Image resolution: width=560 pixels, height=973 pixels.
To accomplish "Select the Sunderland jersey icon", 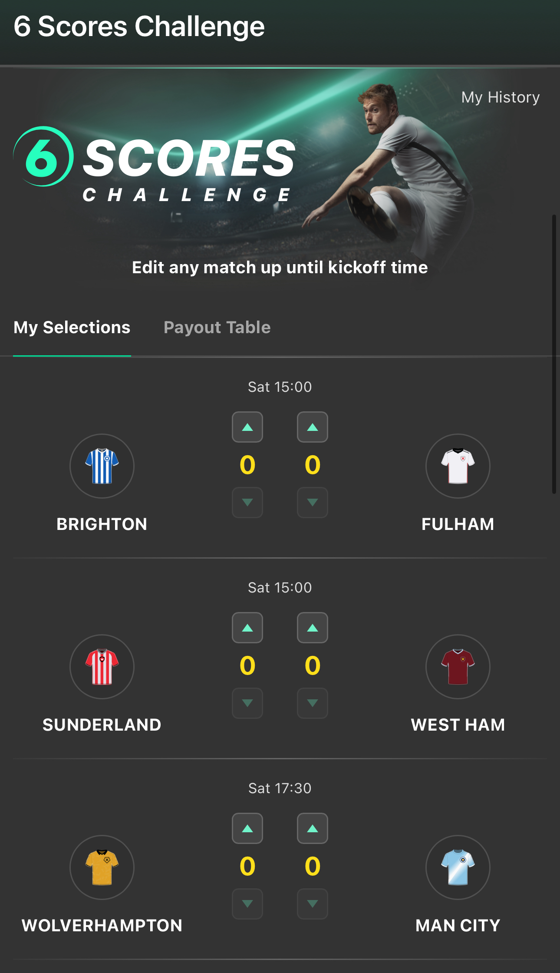I will click(x=102, y=667).
